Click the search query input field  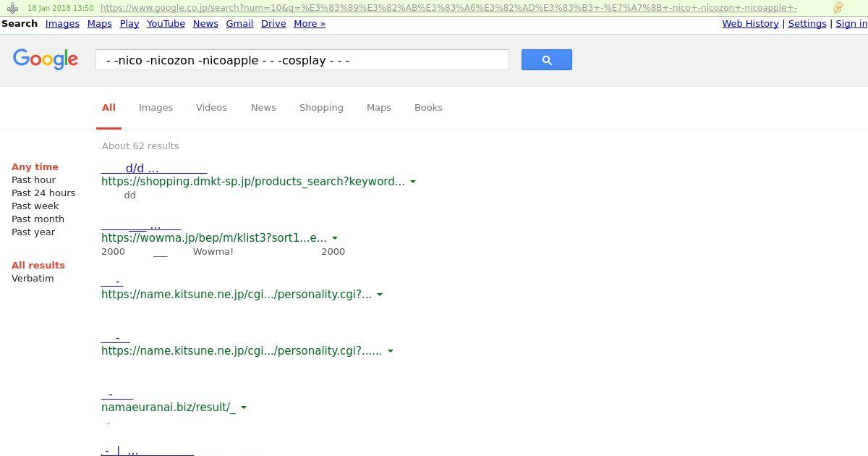302,60
